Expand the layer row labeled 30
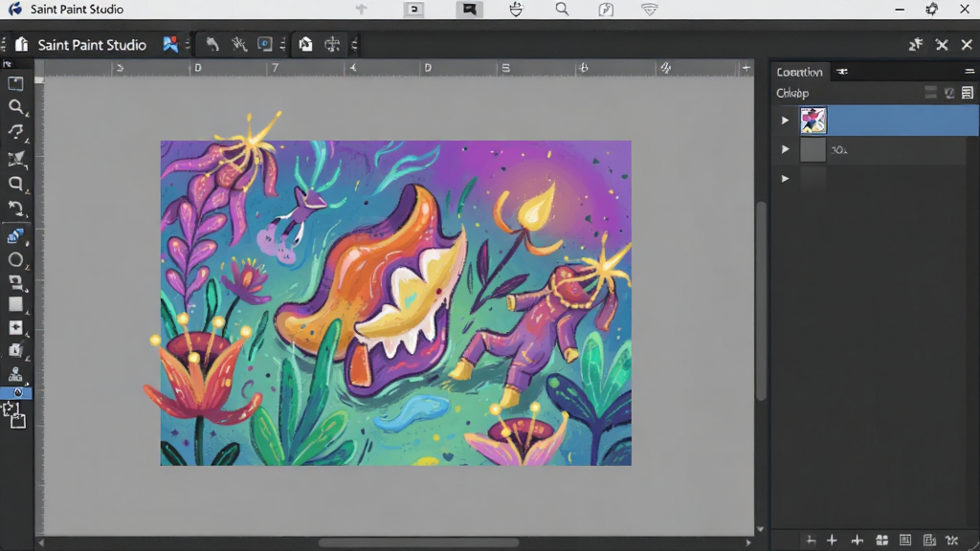 click(x=785, y=149)
